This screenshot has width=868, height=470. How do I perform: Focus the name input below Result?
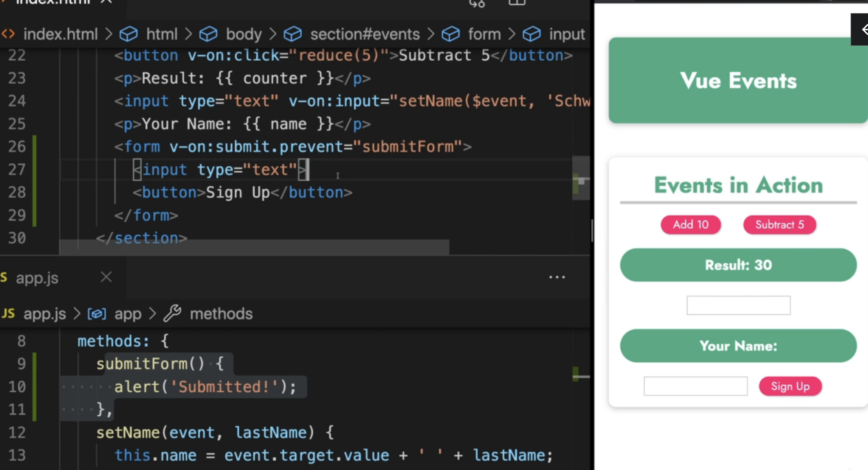(738, 305)
